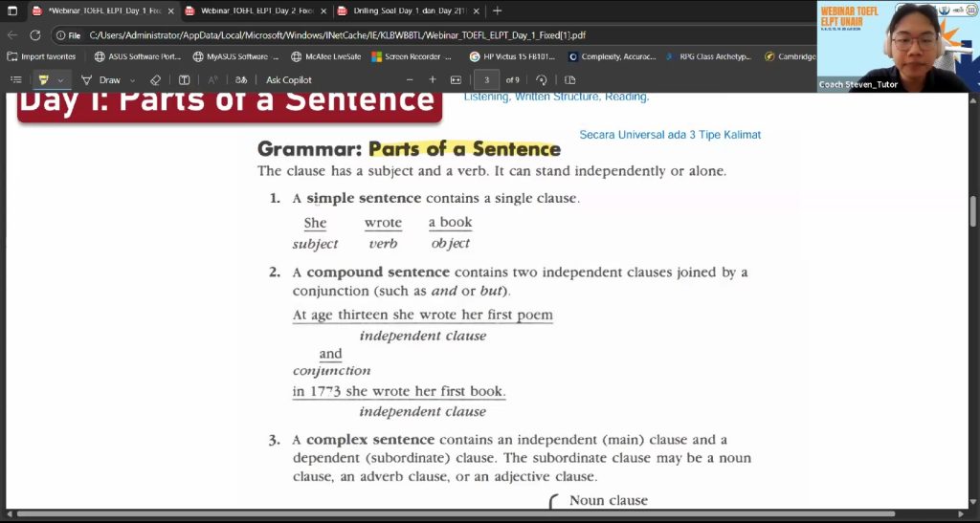
Task: Click 'in 1773 she wrote her first book.' line
Action: [x=399, y=391]
